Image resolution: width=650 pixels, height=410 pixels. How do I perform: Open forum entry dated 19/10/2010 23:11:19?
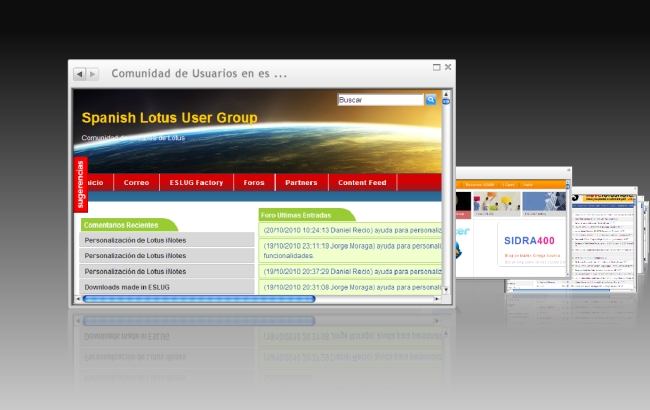click(x=350, y=250)
